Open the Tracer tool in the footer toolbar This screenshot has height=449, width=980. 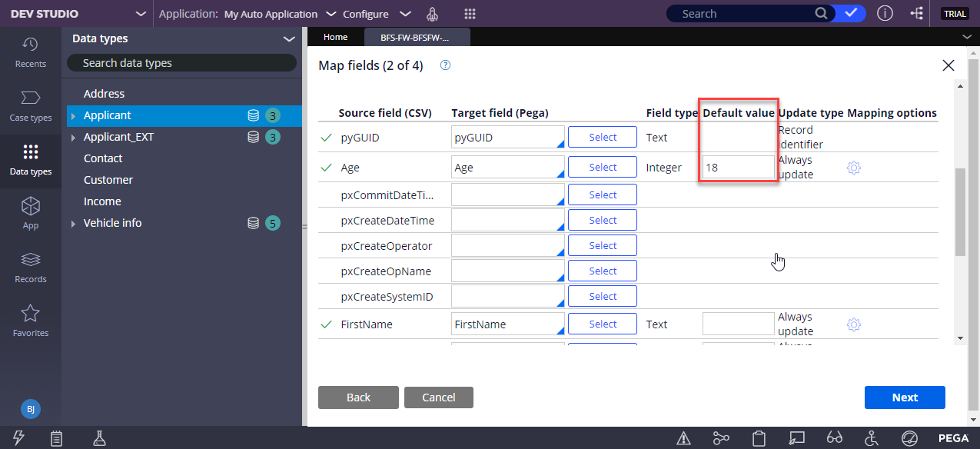tap(721, 437)
